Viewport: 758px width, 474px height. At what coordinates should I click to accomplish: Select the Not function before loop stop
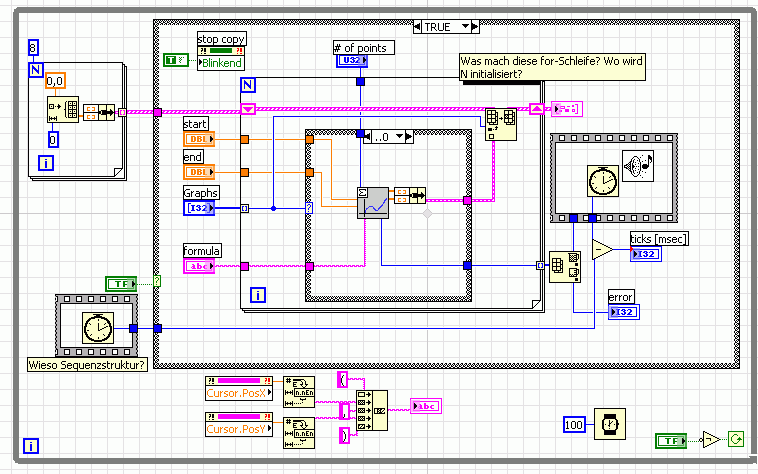(709, 439)
